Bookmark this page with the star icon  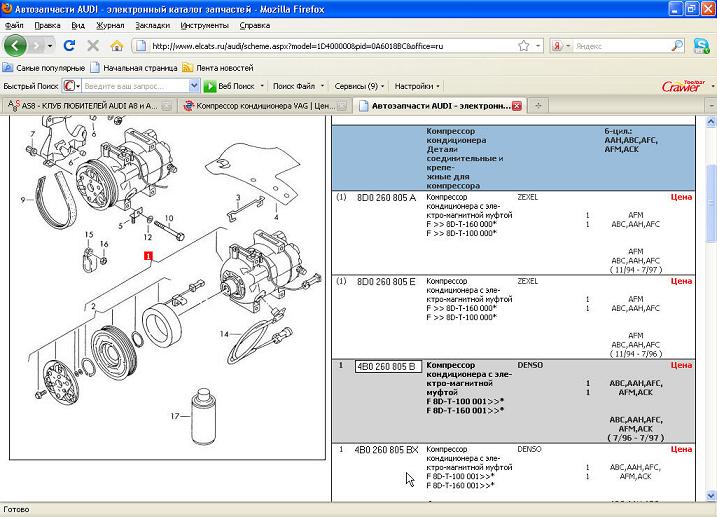coord(524,46)
